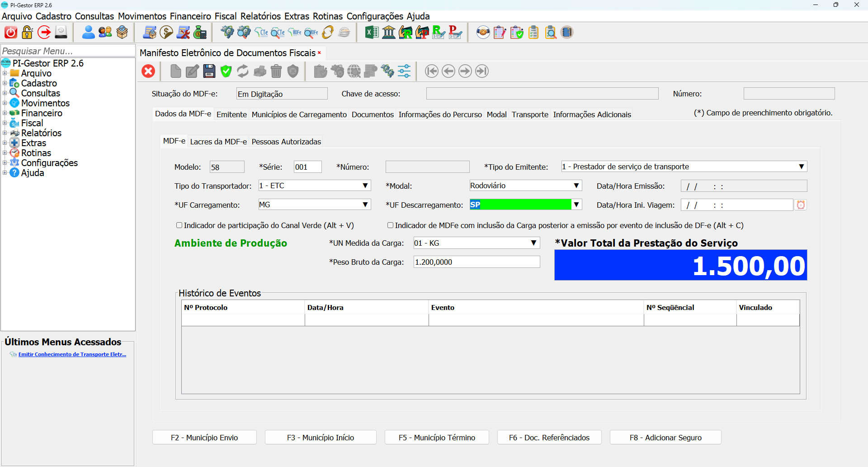Click the Excel export icon
Viewport: 868px width, 467px height.
(x=372, y=33)
